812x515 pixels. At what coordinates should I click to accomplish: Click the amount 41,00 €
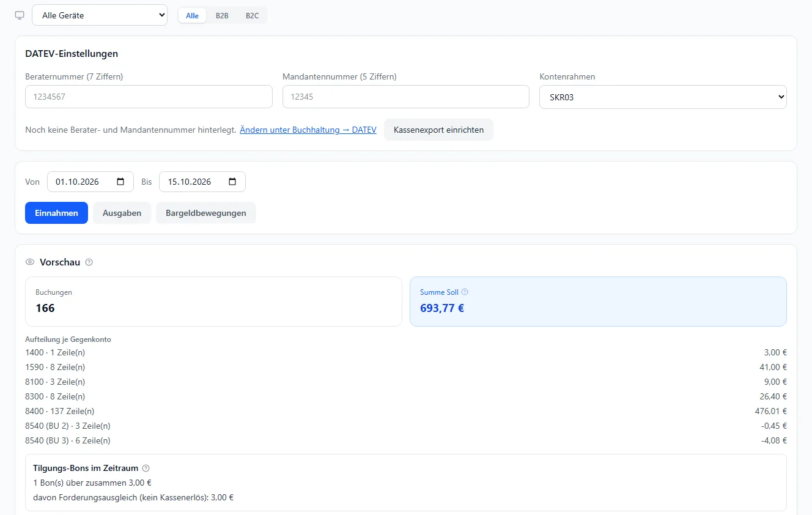(773, 367)
